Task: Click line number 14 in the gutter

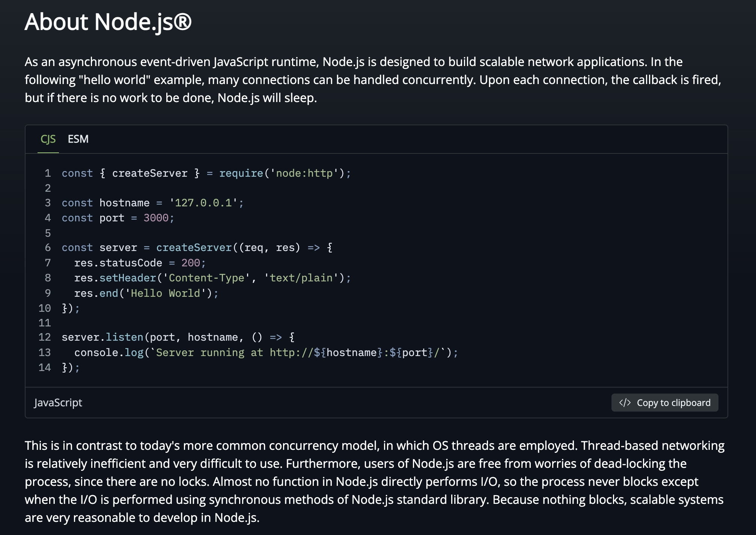Action: 45,367
